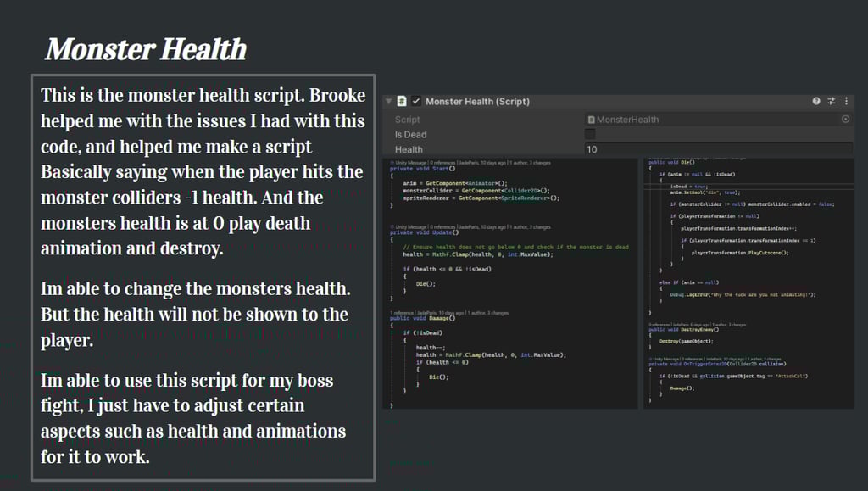This screenshot has height=491, width=868.
Task: Open the object picker circle for Script
Action: pos(845,119)
